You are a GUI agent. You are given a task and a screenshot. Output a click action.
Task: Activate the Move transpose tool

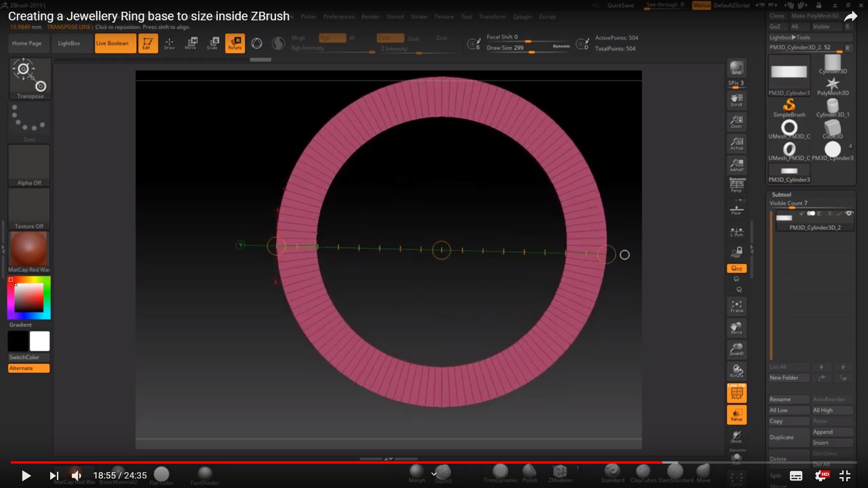coord(191,43)
